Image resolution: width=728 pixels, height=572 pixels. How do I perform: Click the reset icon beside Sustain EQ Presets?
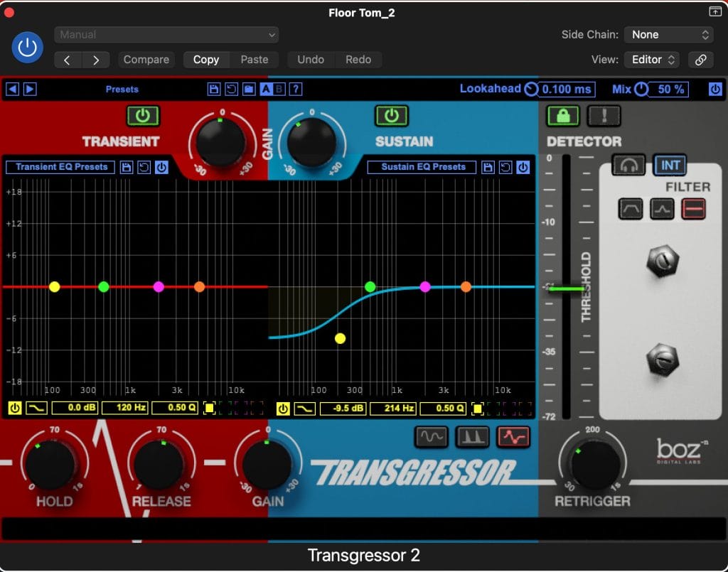[505, 168]
